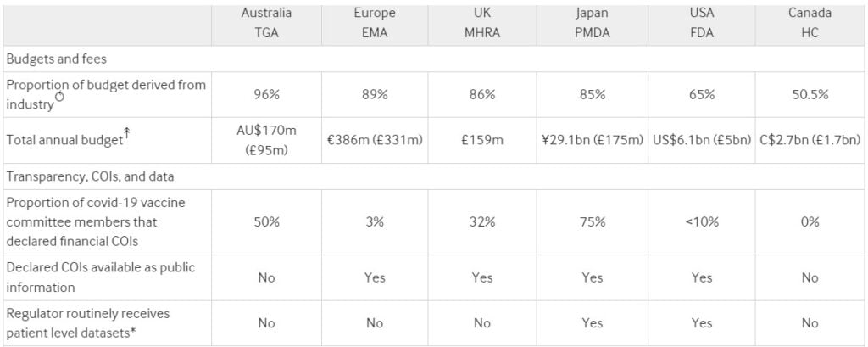Image resolution: width=868 pixels, height=347 pixels.
Task: Select the "C$2.7bn (£1.7bn)" budget cell
Action: tap(810, 140)
